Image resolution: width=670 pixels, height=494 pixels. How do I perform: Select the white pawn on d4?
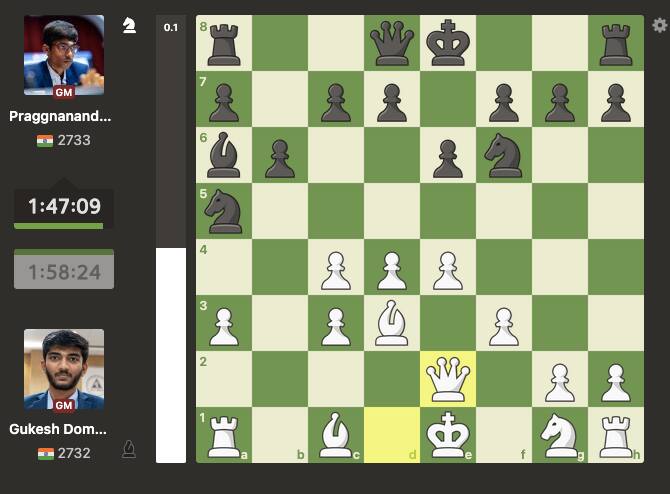(x=392, y=271)
